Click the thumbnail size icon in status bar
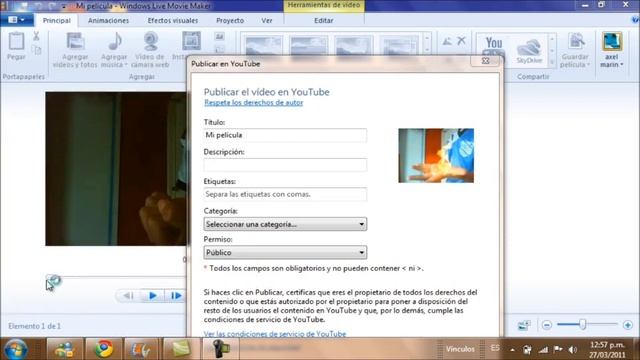 point(524,325)
